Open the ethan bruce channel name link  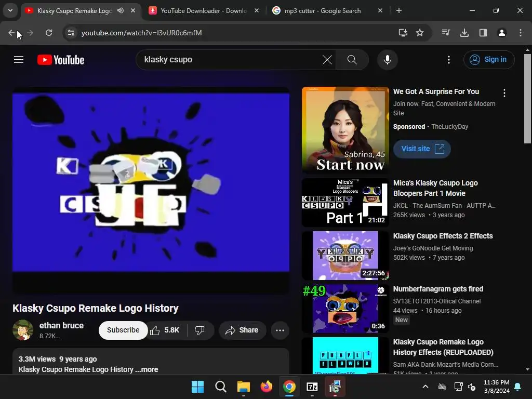61,325
